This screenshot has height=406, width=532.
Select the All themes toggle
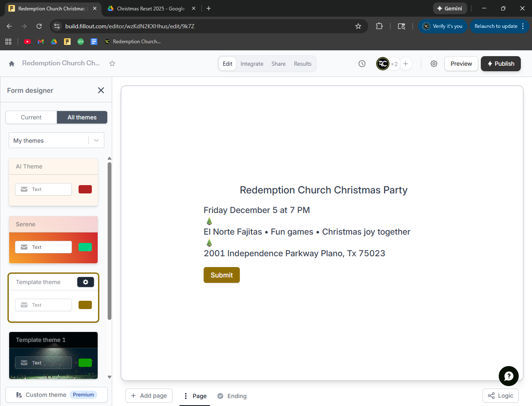(x=82, y=117)
